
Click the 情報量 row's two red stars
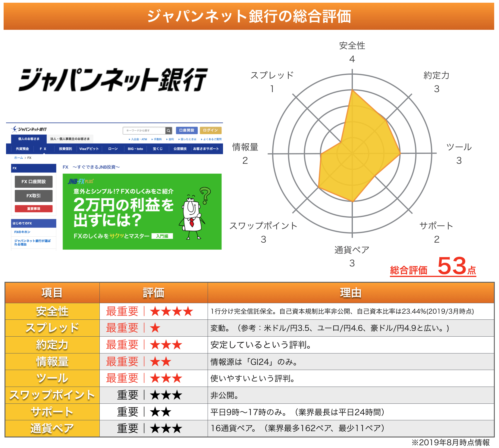160,362
